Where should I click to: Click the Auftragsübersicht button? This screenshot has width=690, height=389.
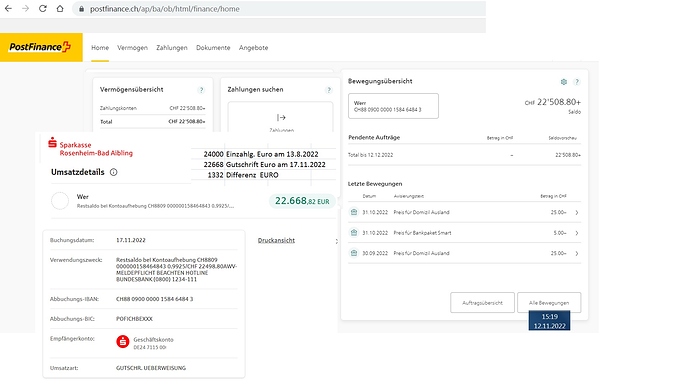[x=482, y=303]
